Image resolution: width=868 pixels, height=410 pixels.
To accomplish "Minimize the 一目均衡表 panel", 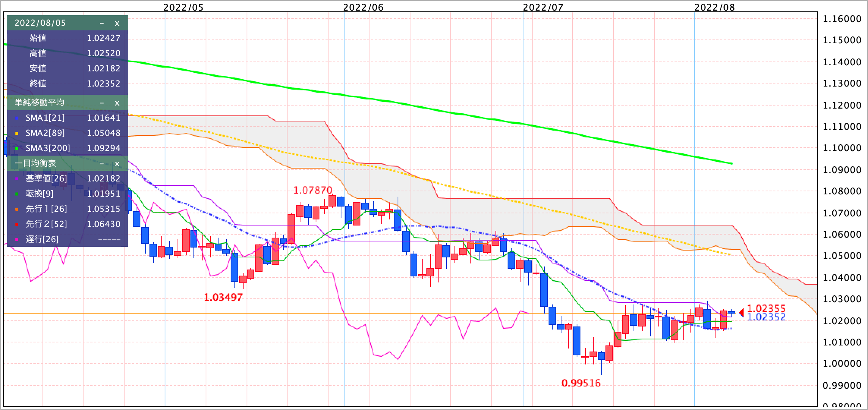I will pos(102,164).
